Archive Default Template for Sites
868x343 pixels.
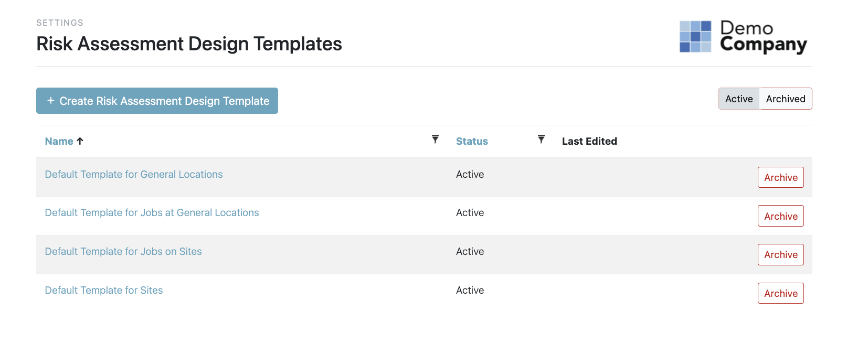coord(780,293)
